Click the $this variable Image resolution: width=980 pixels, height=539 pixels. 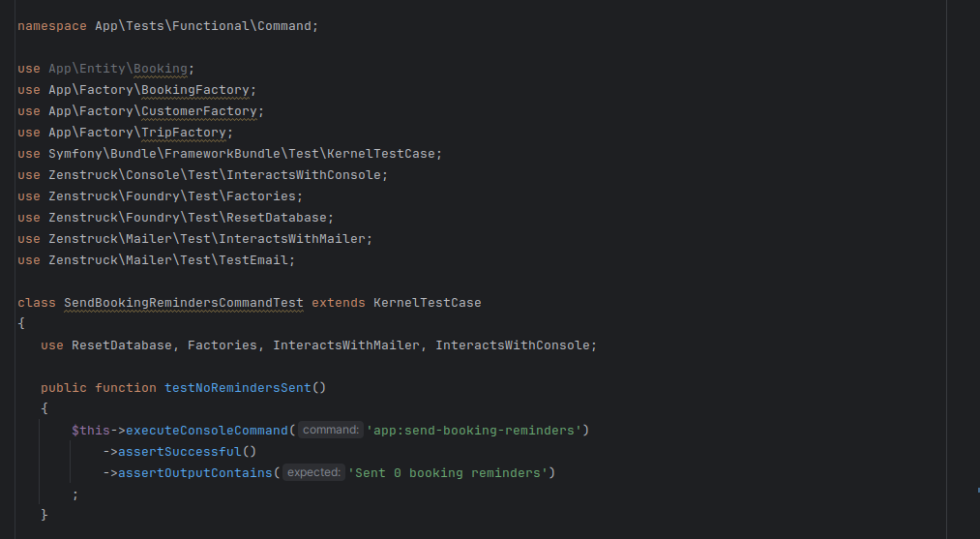pyautogui.click(x=91, y=431)
